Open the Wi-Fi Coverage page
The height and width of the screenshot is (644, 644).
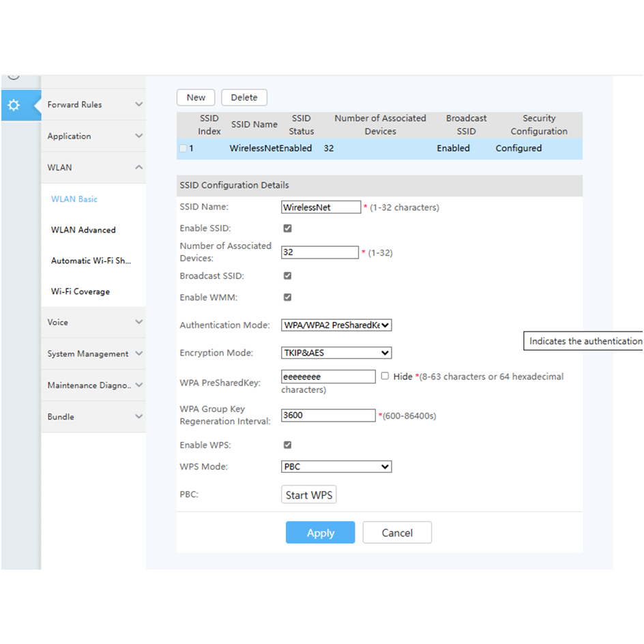coord(80,291)
